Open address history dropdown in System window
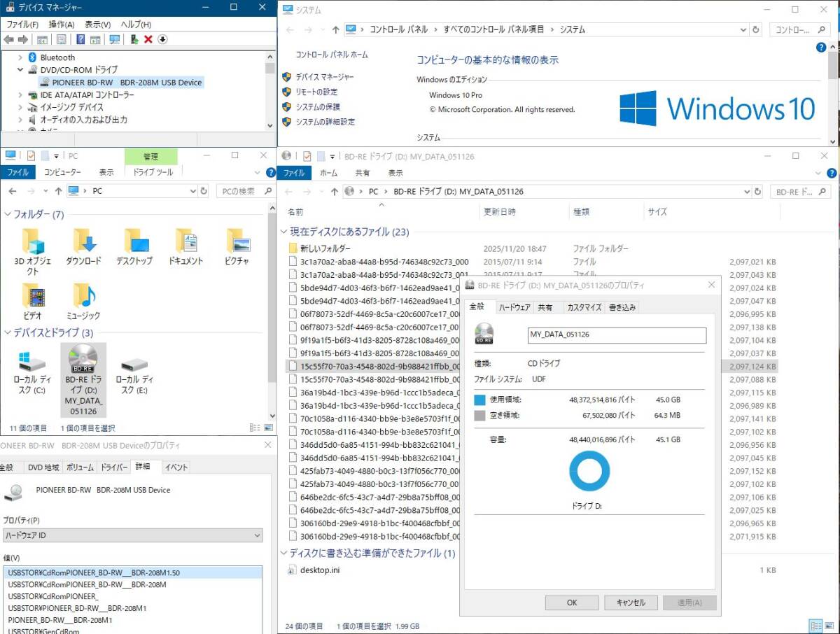This screenshot has width=840, height=634. click(x=743, y=30)
